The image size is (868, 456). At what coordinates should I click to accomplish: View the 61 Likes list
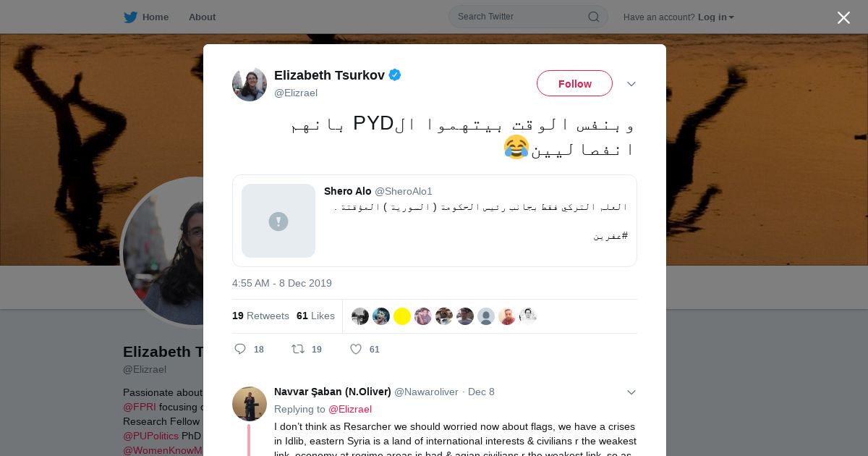[x=315, y=316]
